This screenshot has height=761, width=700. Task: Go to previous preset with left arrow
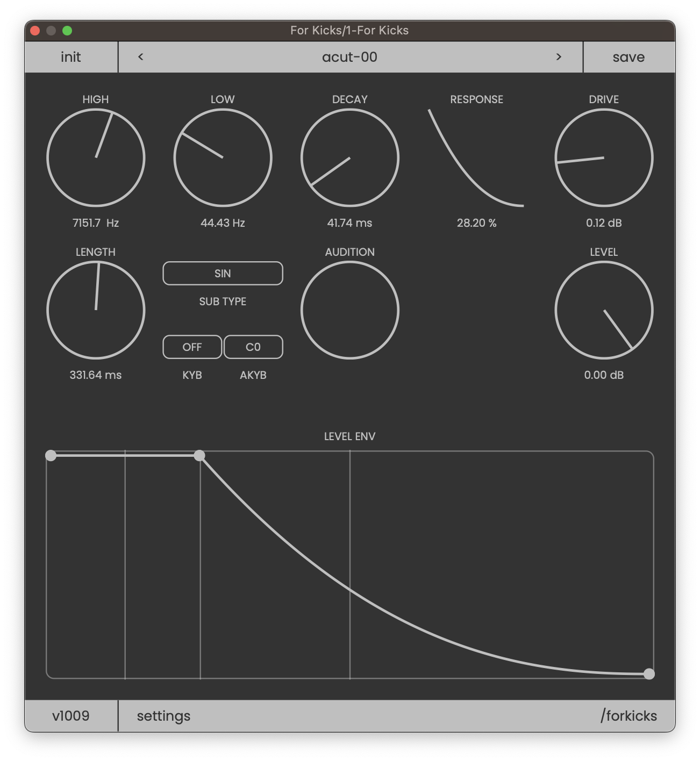point(141,57)
